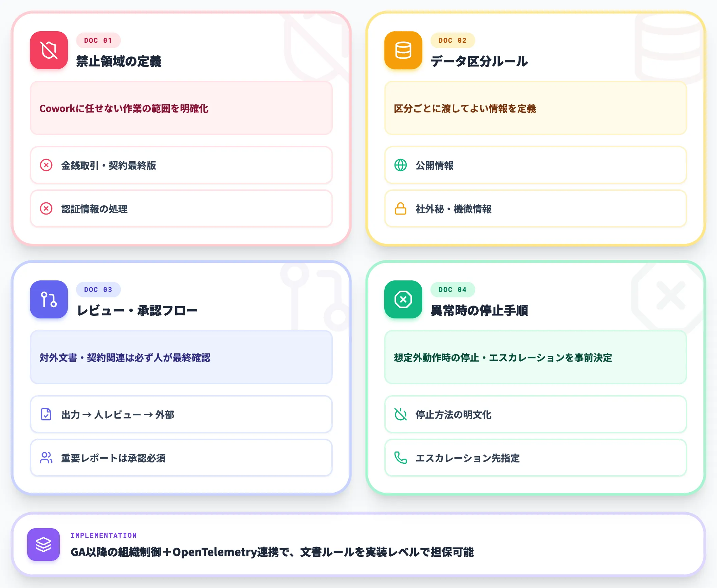
Task: Open the 停止方法の明文化 row
Action: 536,414
